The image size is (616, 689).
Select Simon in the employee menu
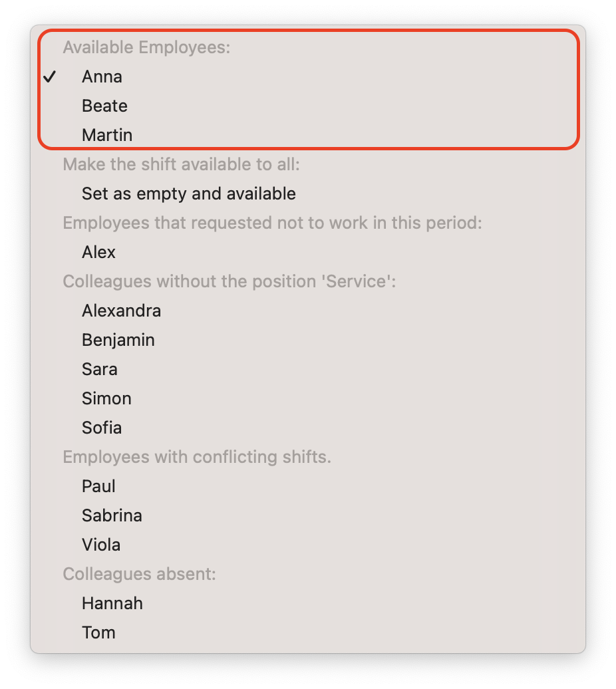point(307,398)
